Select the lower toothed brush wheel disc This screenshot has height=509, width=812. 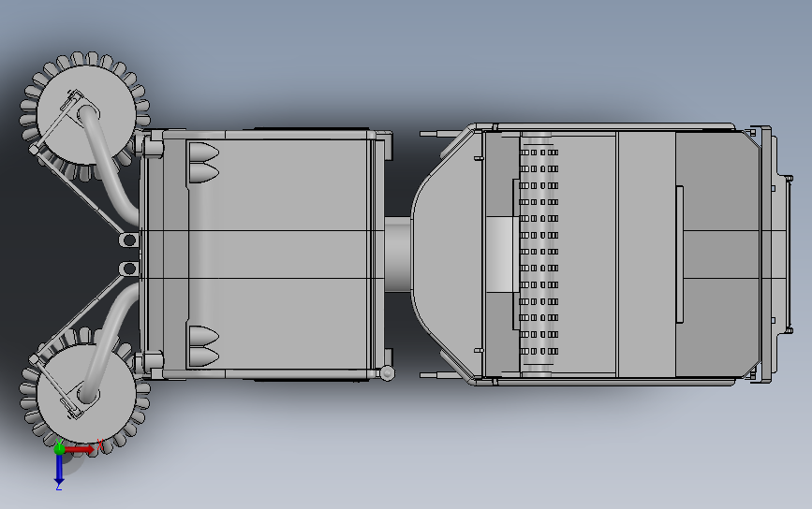[x=85, y=393]
